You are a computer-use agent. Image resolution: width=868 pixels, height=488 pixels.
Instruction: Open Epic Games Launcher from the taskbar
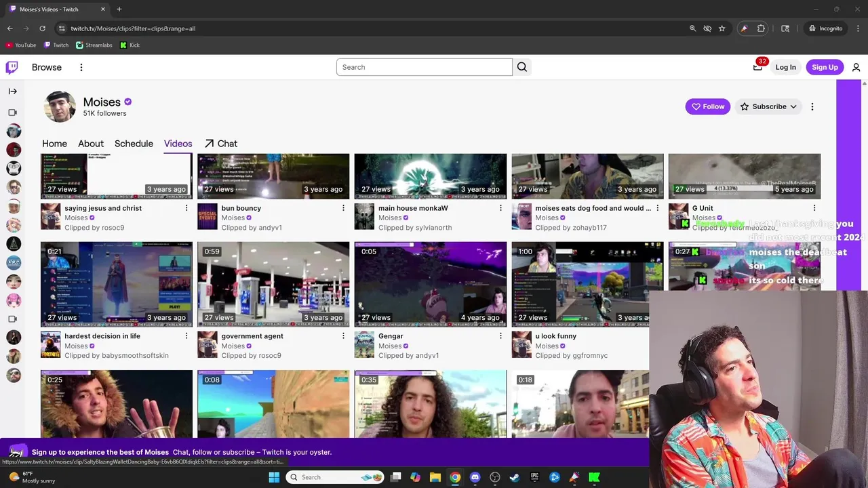[x=534, y=477]
